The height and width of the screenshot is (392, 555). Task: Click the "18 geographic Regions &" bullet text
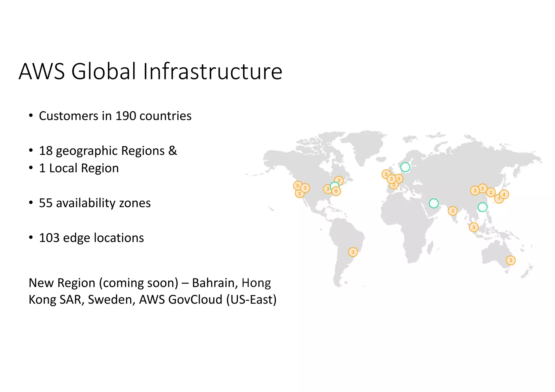click(x=108, y=151)
